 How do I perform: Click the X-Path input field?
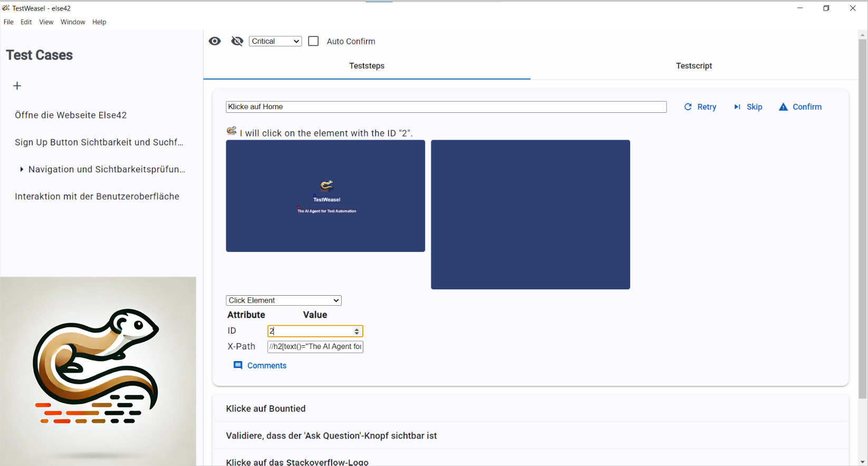(315, 347)
